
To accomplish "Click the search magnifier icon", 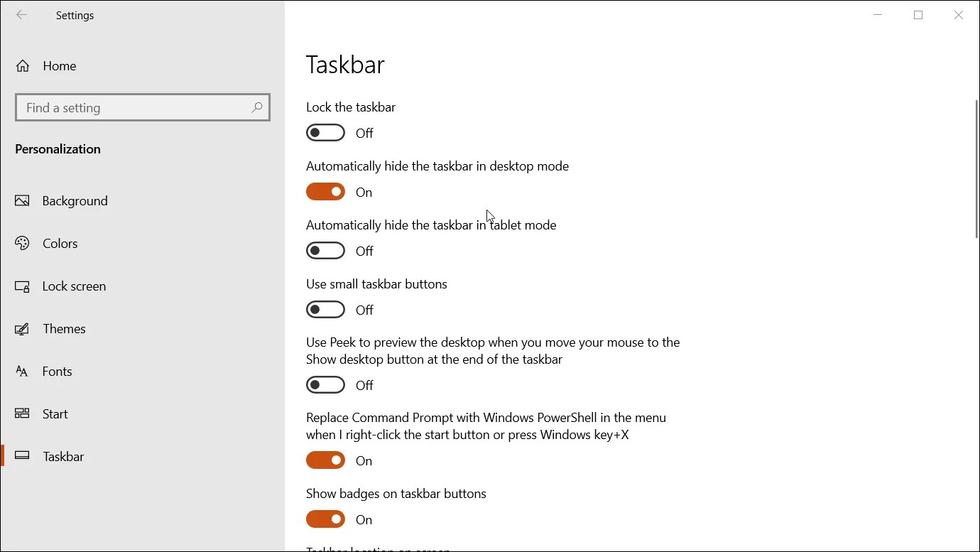I will [256, 108].
